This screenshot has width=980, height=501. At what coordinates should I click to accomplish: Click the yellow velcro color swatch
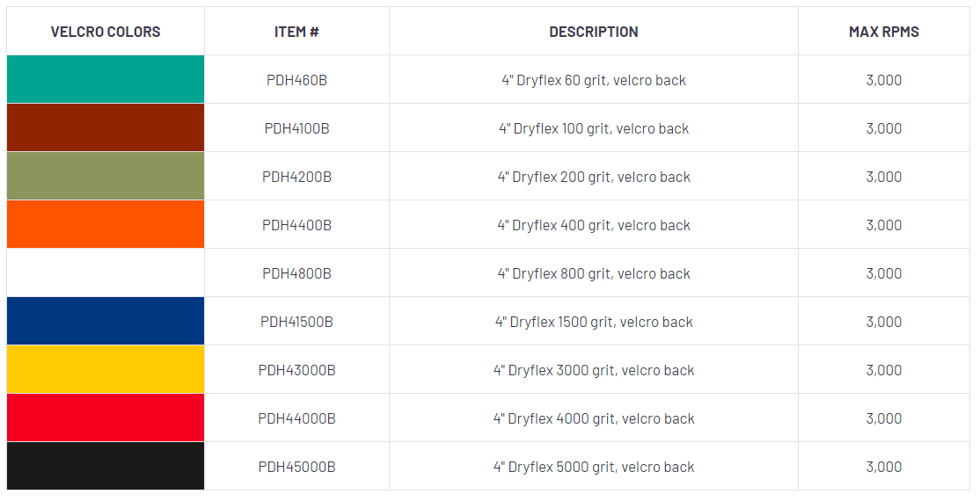(106, 370)
